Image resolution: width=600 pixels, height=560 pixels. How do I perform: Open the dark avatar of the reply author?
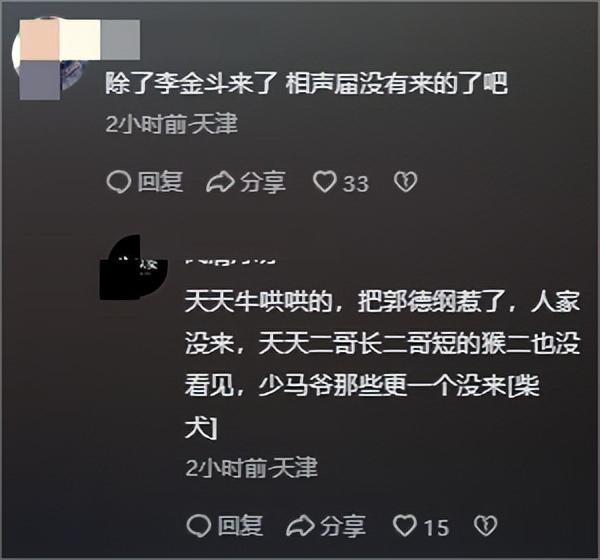[134, 267]
